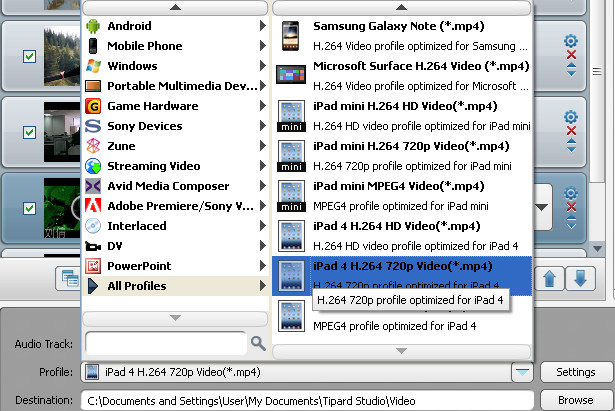The image size is (615, 411).
Task: Click the Zune logo icon
Action: click(x=93, y=146)
